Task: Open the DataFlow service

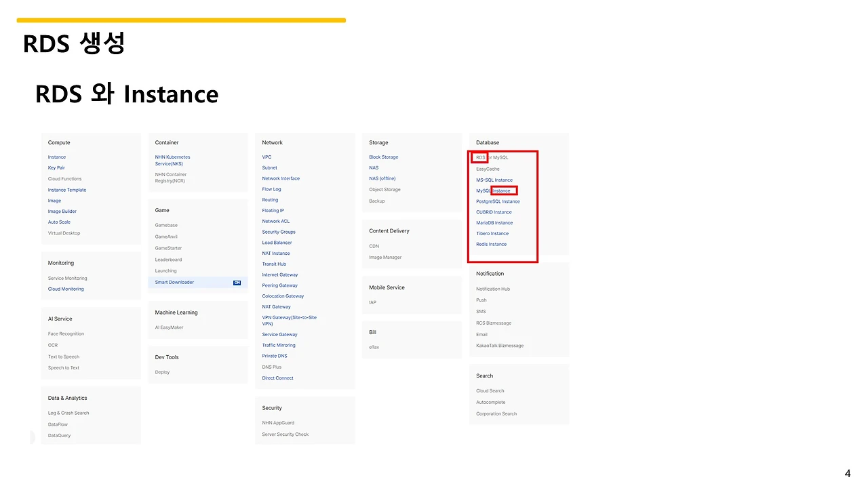Action: [58, 424]
